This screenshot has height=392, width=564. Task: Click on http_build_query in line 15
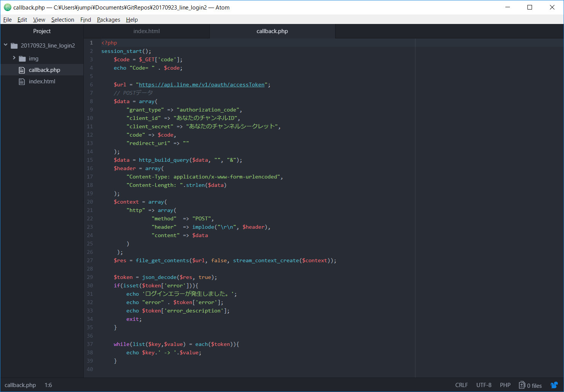(164, 160)
